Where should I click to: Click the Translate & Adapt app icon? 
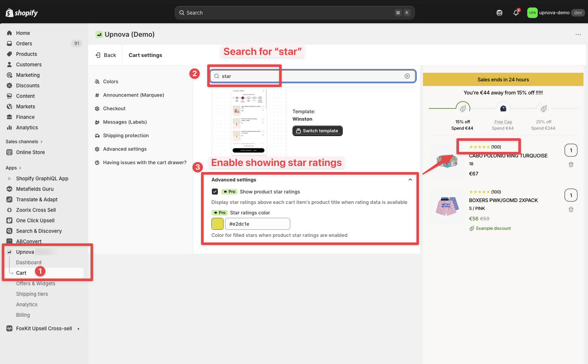coord(9,199)
